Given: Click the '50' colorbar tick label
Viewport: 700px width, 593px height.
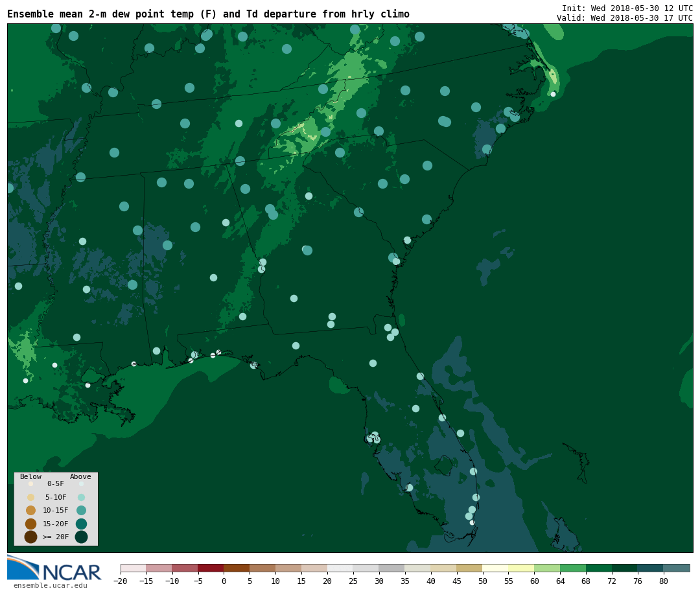Looking at the screenshot, I should (483, 581).
